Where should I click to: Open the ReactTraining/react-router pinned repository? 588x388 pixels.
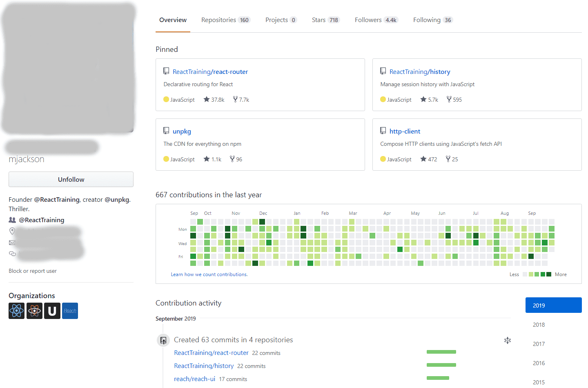(210, 71)
